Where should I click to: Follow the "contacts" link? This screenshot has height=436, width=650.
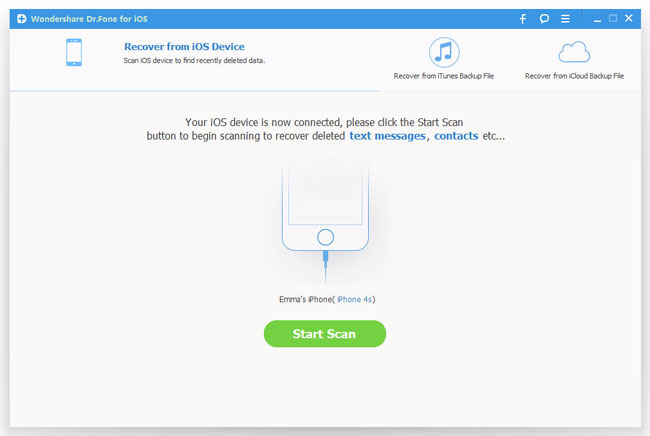(x=455, y=134)
